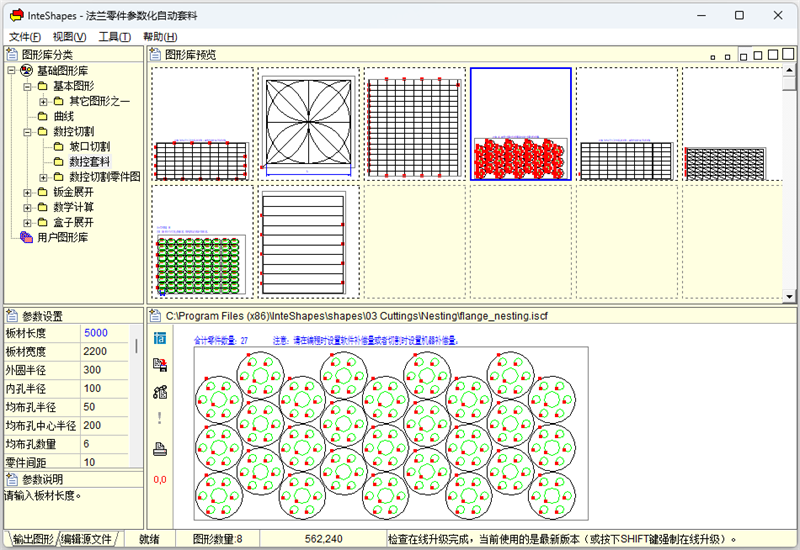Viewport: 800px width, 550px height.
Task: Click the 合计零件数量: 27 text
Action: coord(221,340)
